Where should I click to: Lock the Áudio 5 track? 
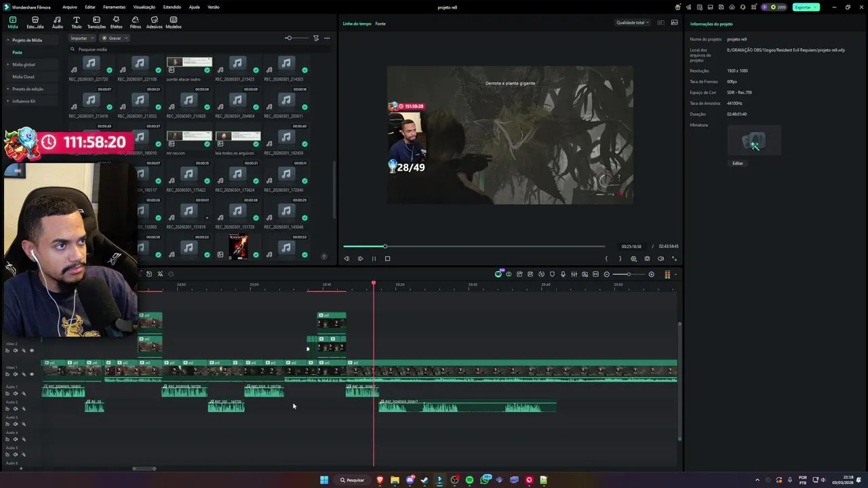[7, 454]
